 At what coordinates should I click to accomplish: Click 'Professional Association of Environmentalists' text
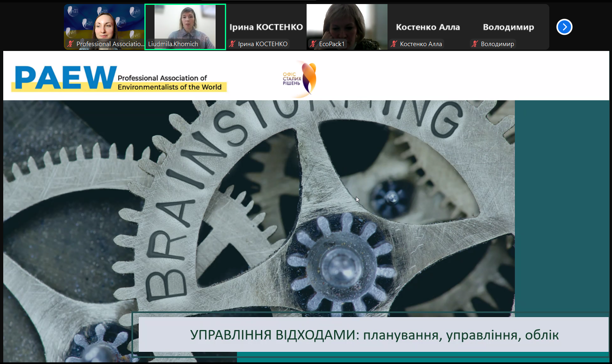point(169,83)
